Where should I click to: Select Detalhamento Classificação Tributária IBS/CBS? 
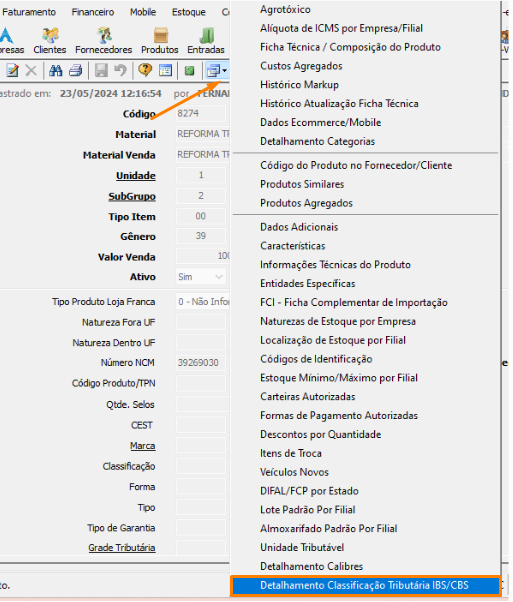click(366, 585)
